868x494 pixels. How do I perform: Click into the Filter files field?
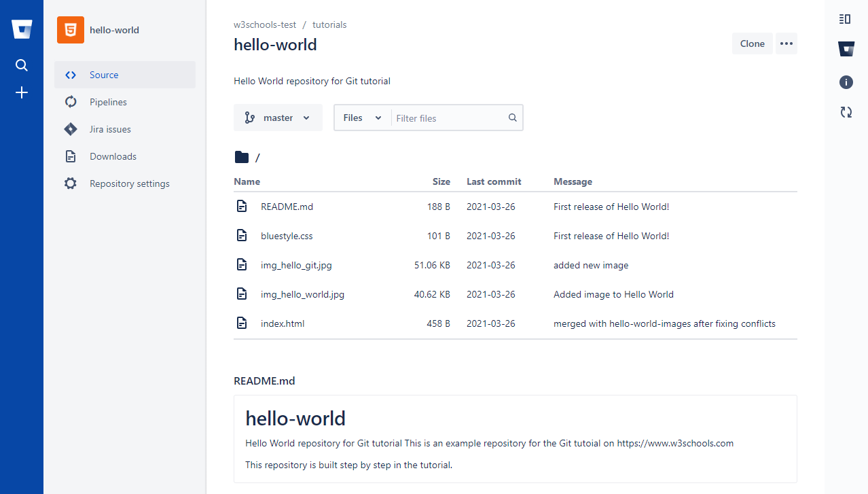(450, 118)
